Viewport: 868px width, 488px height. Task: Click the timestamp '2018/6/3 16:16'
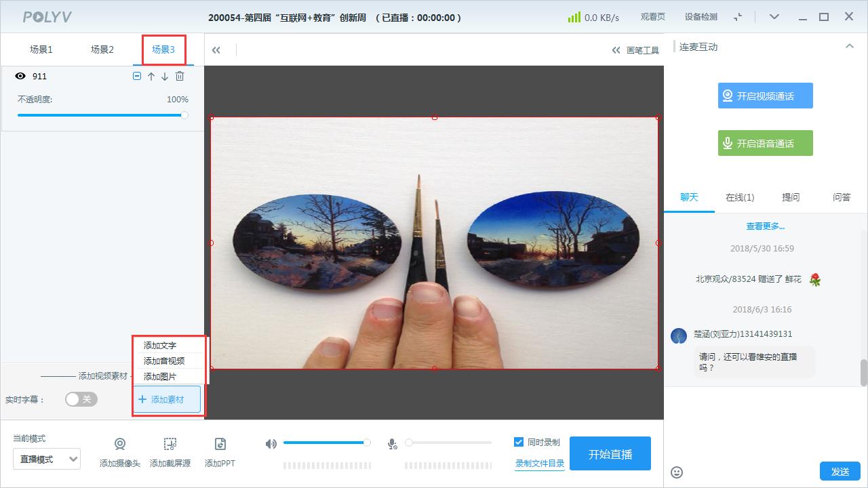(x=762, y=310)
